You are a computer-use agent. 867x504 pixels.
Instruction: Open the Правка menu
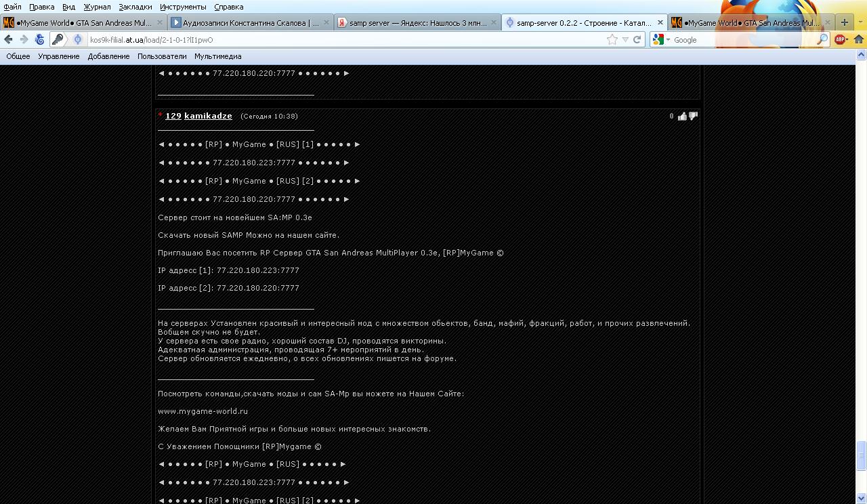(41, 7)
